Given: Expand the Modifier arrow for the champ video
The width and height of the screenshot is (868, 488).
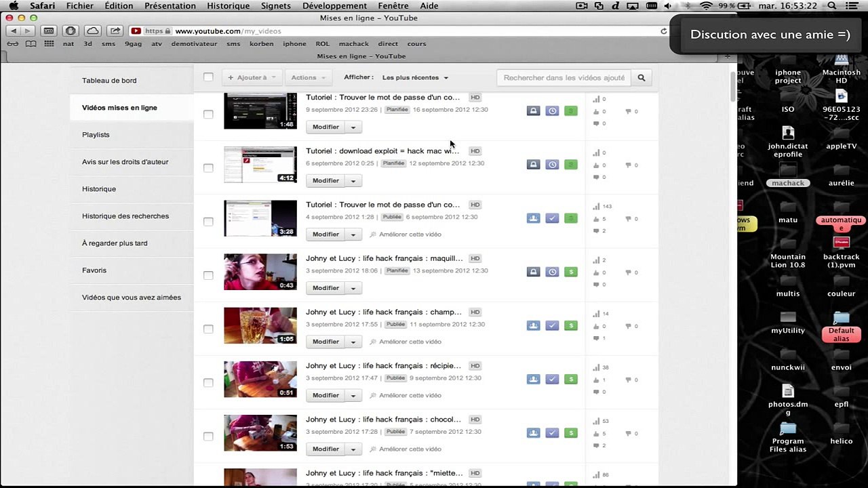Looking at the screenshot, I should [353, 342].
